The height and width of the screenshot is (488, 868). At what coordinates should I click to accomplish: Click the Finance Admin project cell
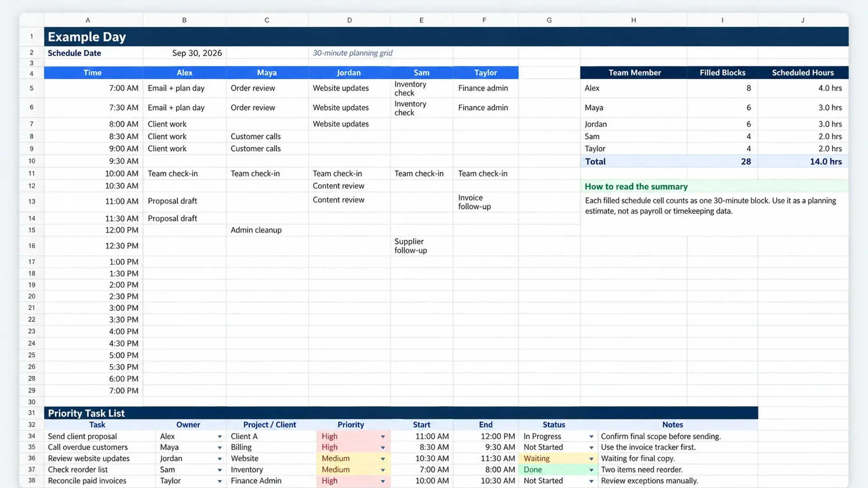pyautogui.click(x=271, y=481)
